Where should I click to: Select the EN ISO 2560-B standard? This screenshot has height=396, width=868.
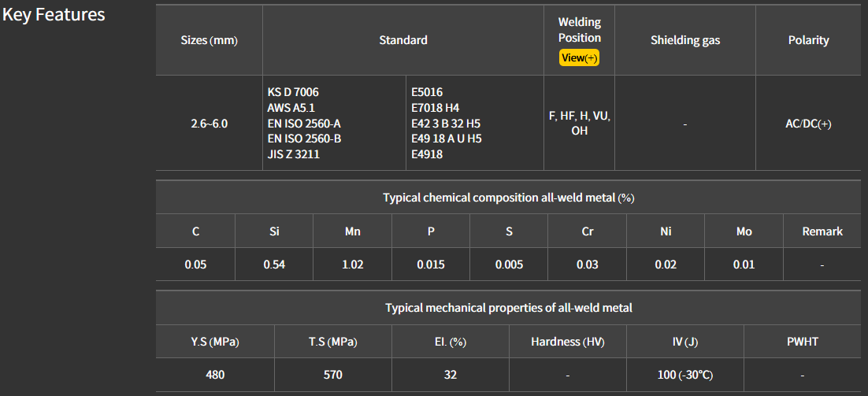pos(304,139)
